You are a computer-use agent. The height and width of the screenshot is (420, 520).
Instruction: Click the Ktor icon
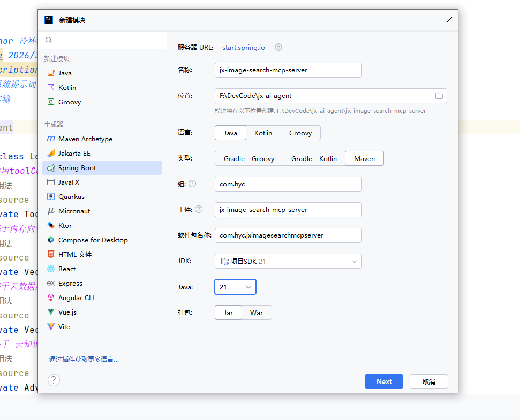[x=51, y=226]
